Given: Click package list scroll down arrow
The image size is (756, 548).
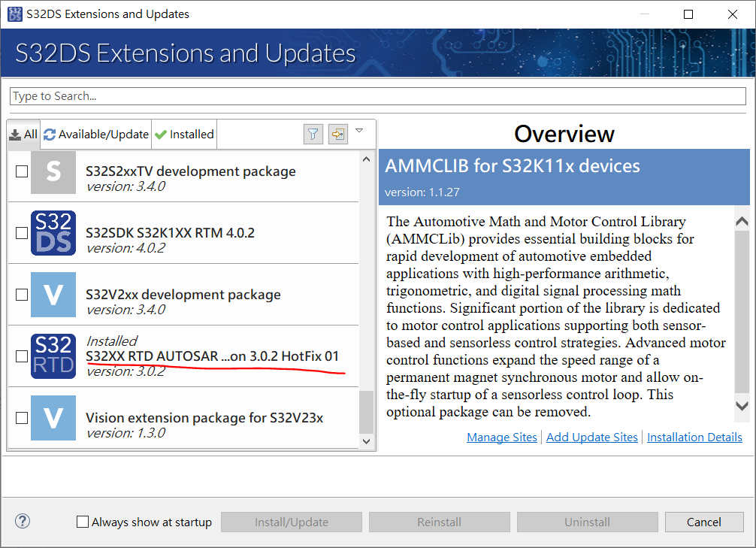Looking at the screenshot, I should click(367, 441).
